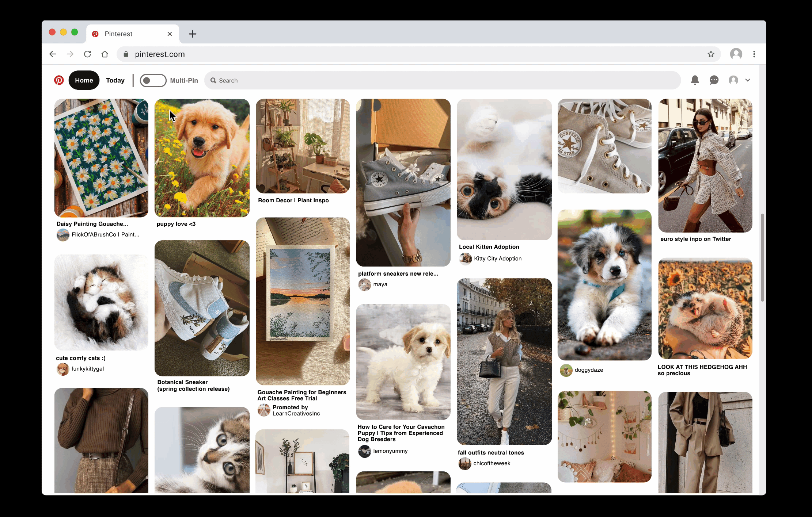This screenshot has width=812, height=517.
Task: Click the browser back arrow
Action: (x=53, y=54)
